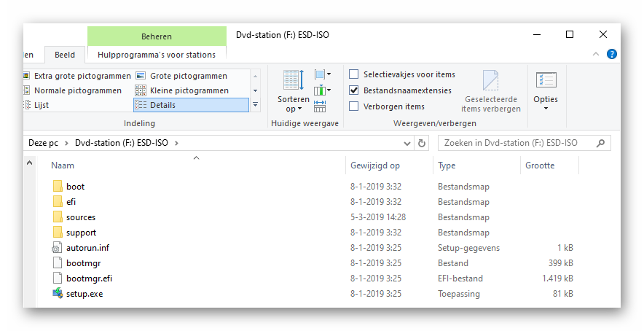Click chevron after Deze pc in breadcrumb
Image resolution: width=644 pixels, height=331 pixels.
tap(66, 143)
